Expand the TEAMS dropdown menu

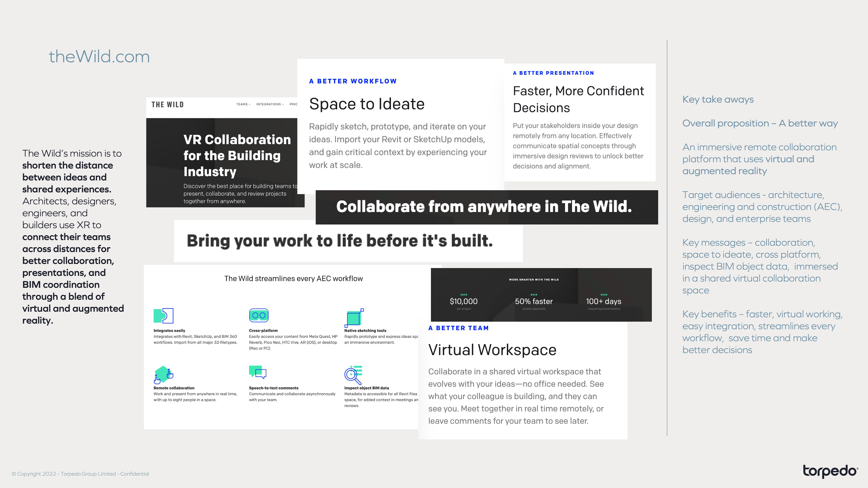[x=243, y=104]
